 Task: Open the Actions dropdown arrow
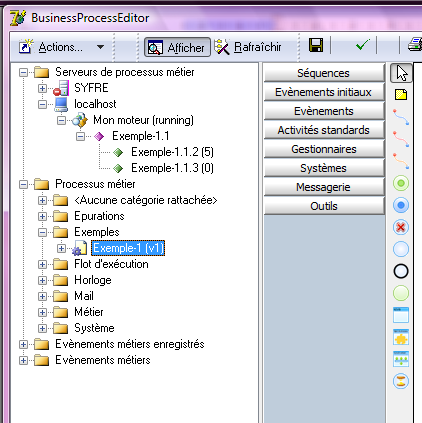[100, 47]
